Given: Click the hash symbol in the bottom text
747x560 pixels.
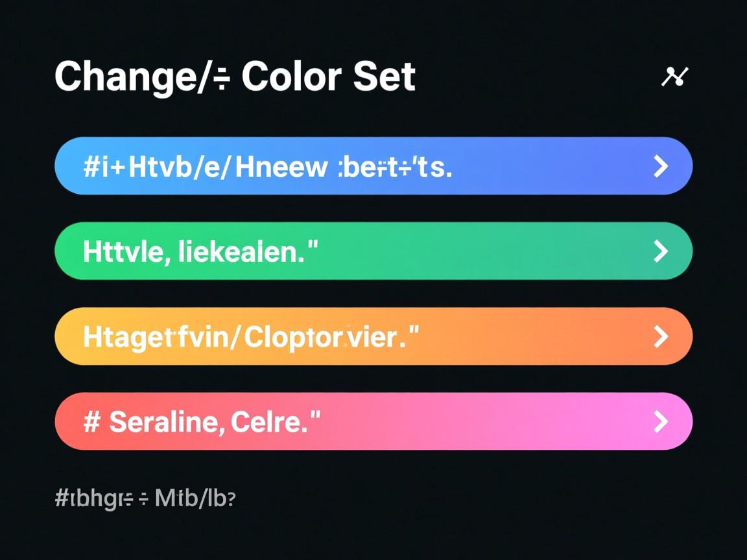Looking at the screenshot, I should [62, 499].
